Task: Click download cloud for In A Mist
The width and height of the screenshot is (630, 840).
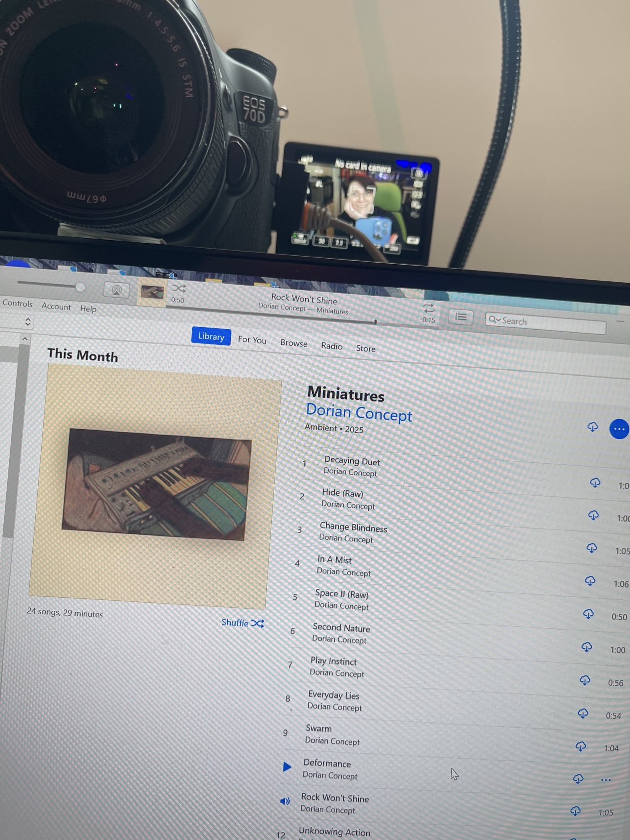Action: pyautogui.click(x=590, y=580)
